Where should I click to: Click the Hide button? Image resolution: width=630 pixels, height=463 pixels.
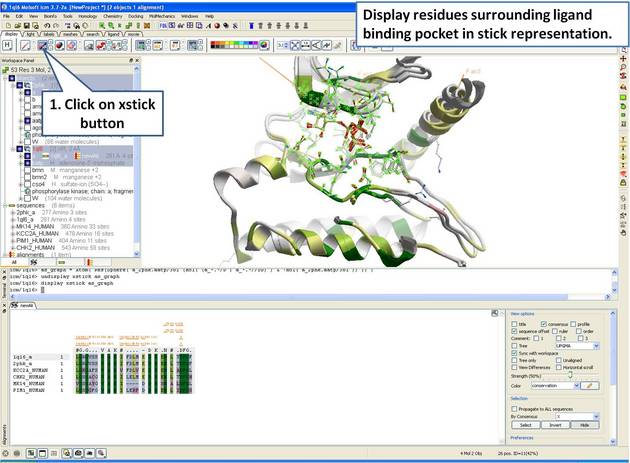click(587, 425)
